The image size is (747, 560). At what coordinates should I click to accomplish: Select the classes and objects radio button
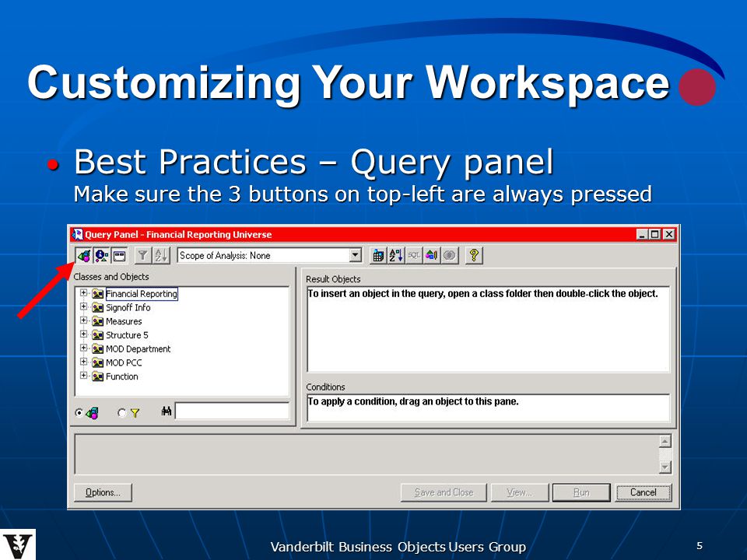(x=79, y=413)
